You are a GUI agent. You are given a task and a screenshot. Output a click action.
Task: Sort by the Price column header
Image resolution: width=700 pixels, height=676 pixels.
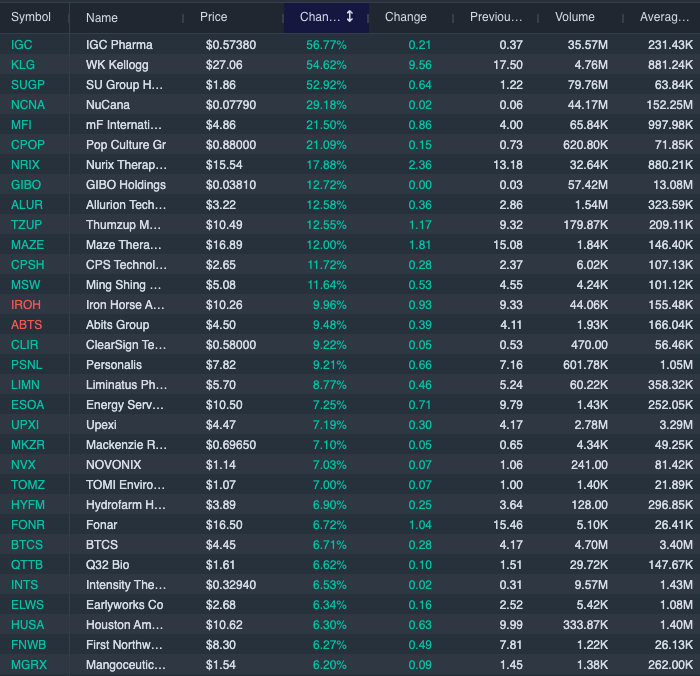tap(213, 17)
